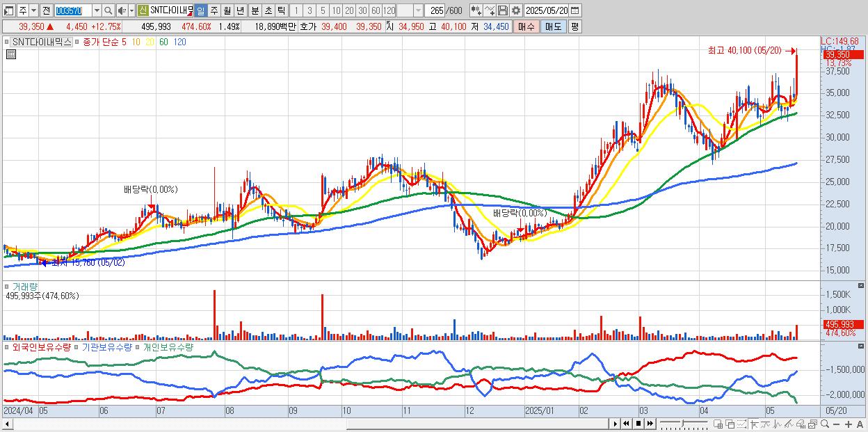Image resolution: width=868 pixels, height=432 pixels.
Task: Select the 분 minute chart period
Action: (255, 10)
